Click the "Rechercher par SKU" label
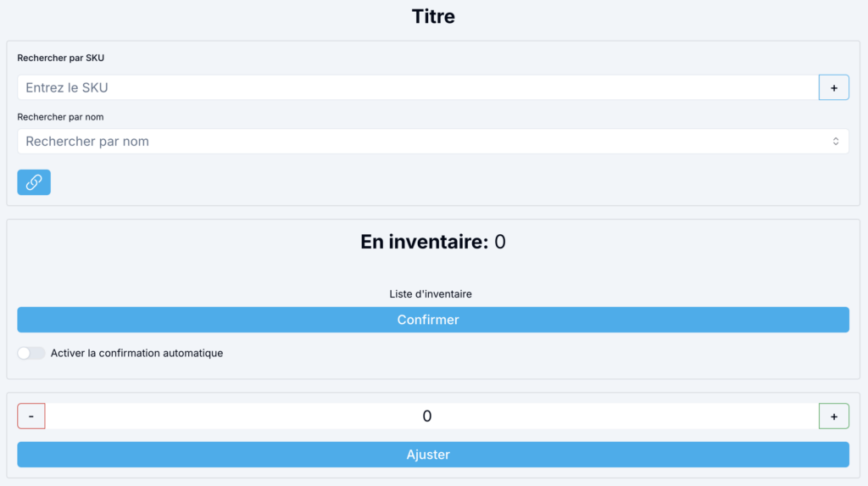This screenshot has height=486, width=868. [x=60, y=58]
